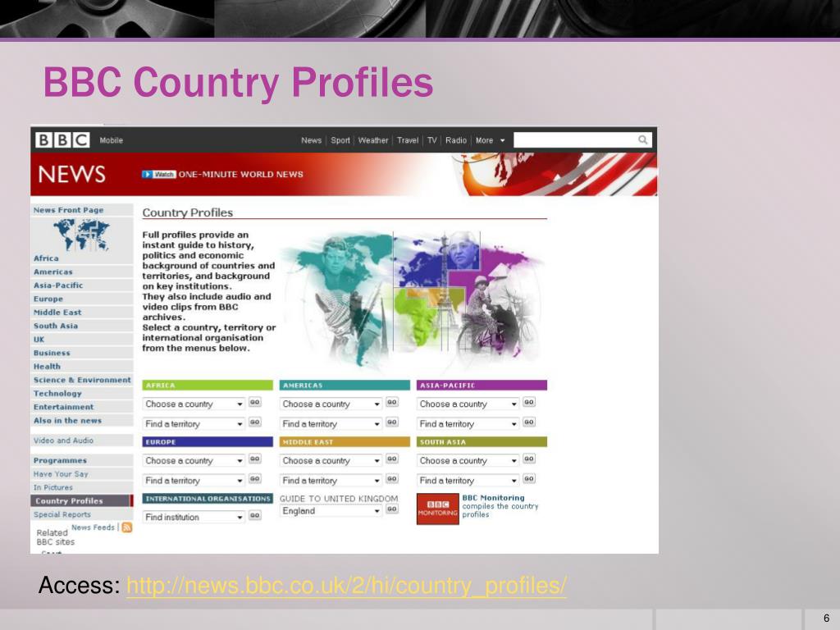Open Europe Choose a country dropdown
This screenshot has height=630, width=840.
coord(194,461)
